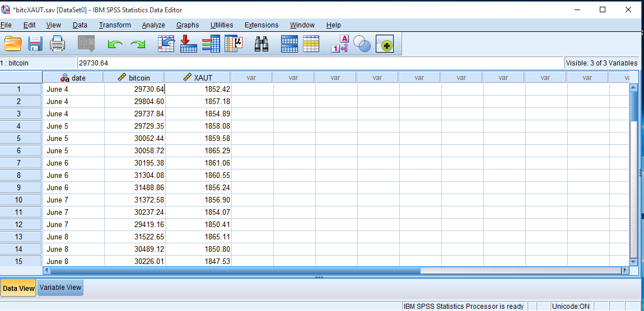Select bitcoin cell 31522.65

pyautogui.click(x=135, y=237)
